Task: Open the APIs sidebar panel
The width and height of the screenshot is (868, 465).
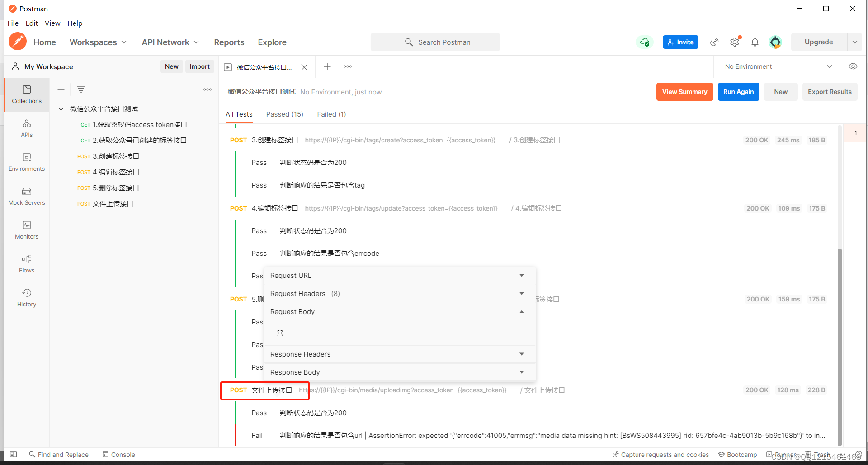Action: (27, 129)
